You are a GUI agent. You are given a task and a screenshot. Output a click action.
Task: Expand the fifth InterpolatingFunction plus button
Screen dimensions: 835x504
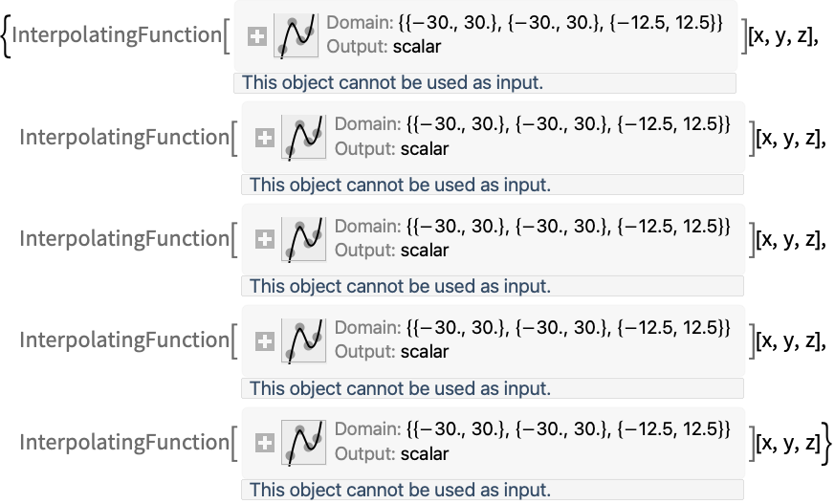(265, 443)
